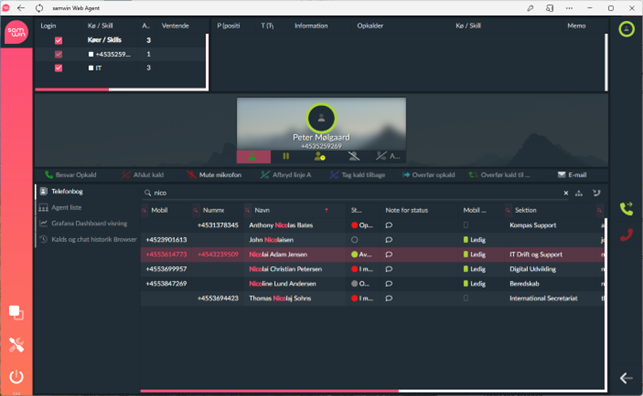Click the power icon in the left sidebar

click(16, 376)
